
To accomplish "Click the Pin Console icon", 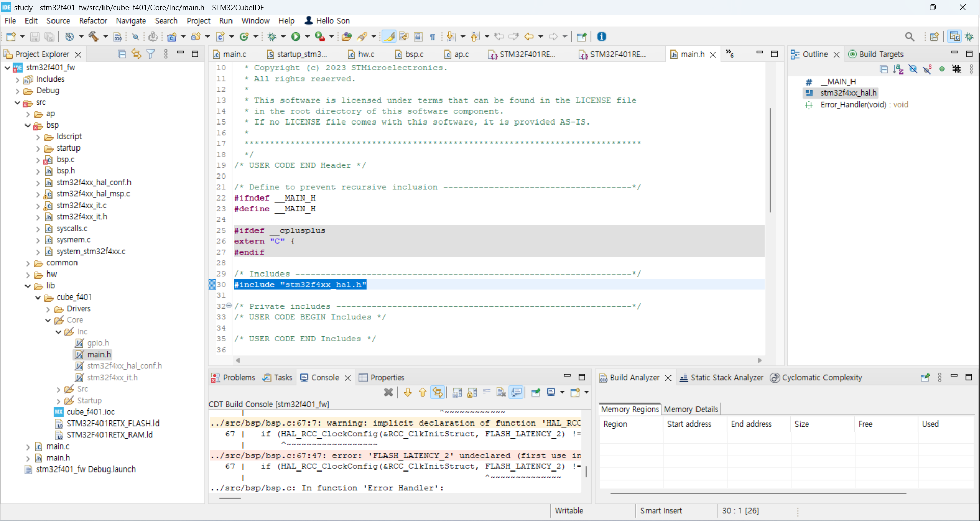I will 536,392.
